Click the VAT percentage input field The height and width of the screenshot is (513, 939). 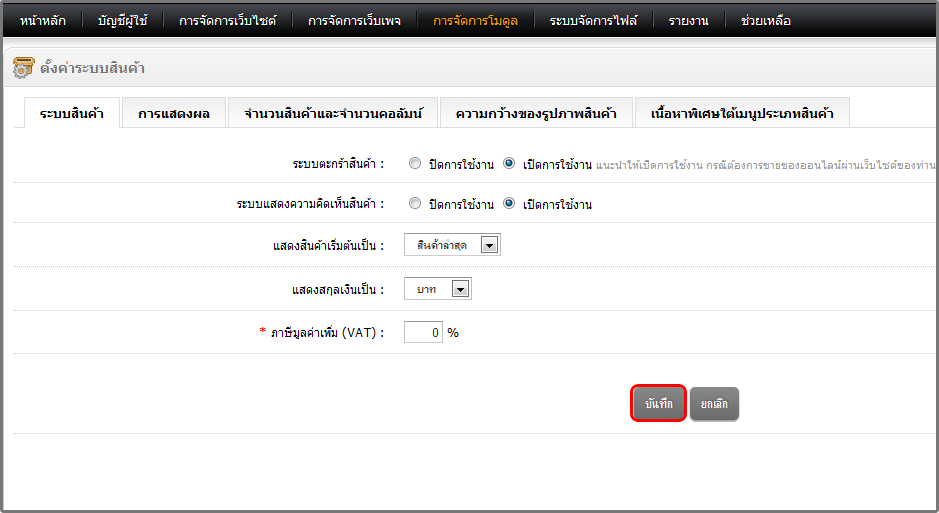click(423, 332)
